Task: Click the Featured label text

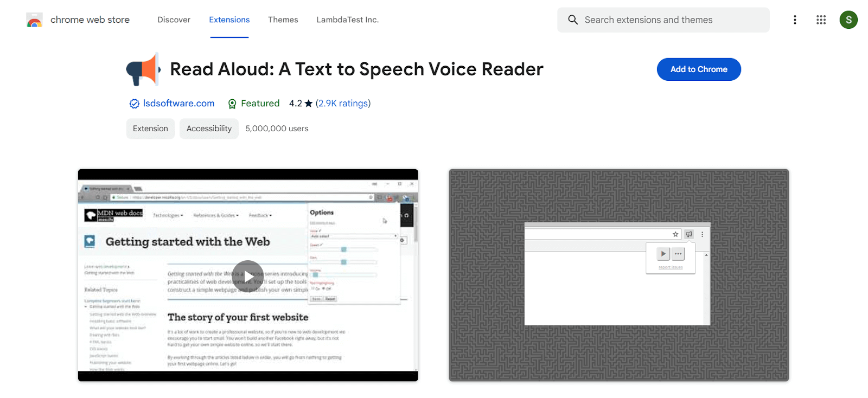Action: point(260,103)
